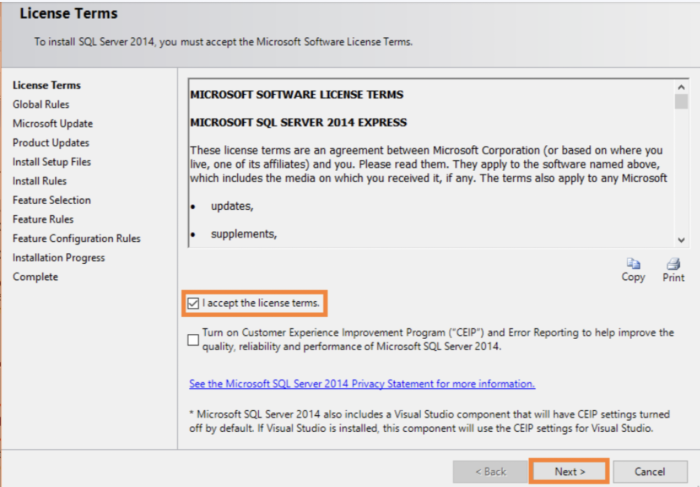The width and height of the screenshot is (700, 487).
Task: Click the license text scrollbar thumb
Action: coord(681,101)
